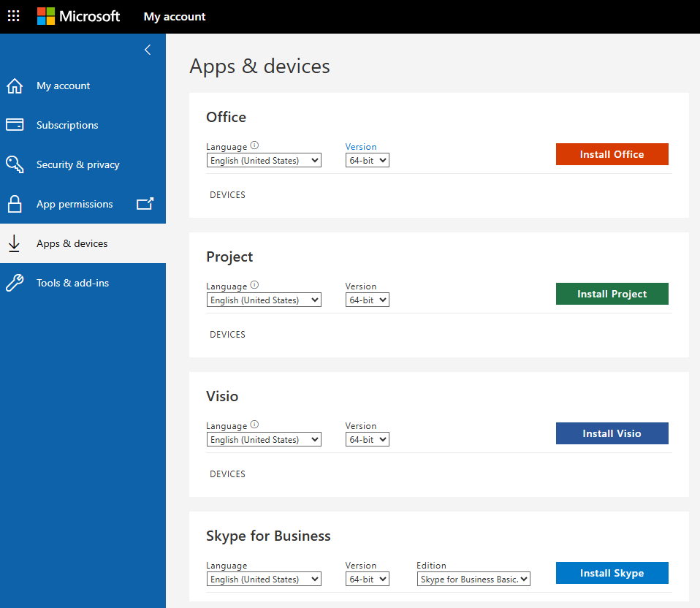
Task: Open the Office Language dropdown
Action: (x=264, y=160)
